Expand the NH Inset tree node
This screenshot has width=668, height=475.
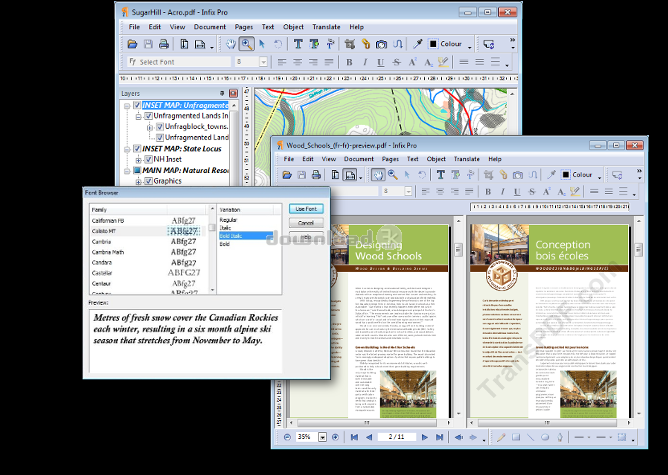[137, 159]
